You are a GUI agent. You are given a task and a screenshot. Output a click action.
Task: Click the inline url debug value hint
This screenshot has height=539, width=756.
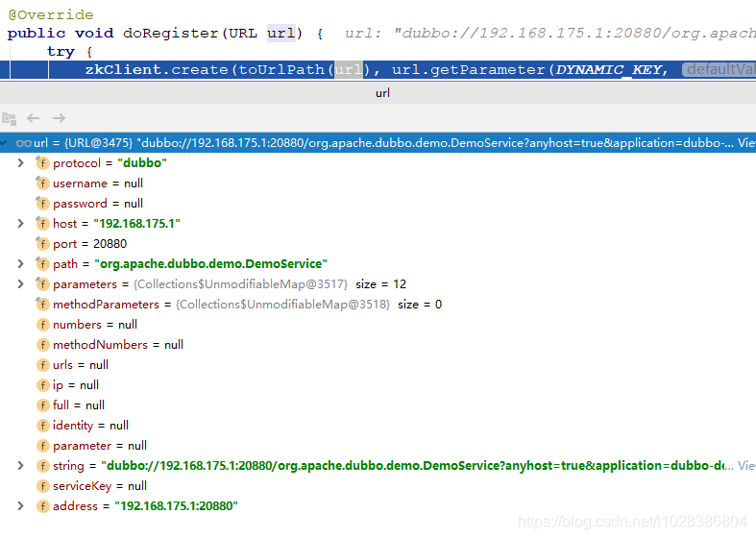pos(550,34)
